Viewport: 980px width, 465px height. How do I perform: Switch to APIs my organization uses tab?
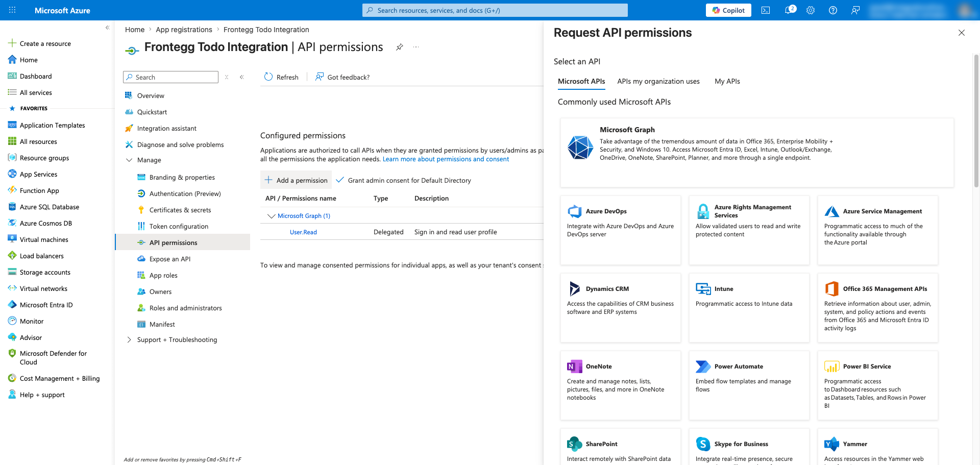click(658, 81)
